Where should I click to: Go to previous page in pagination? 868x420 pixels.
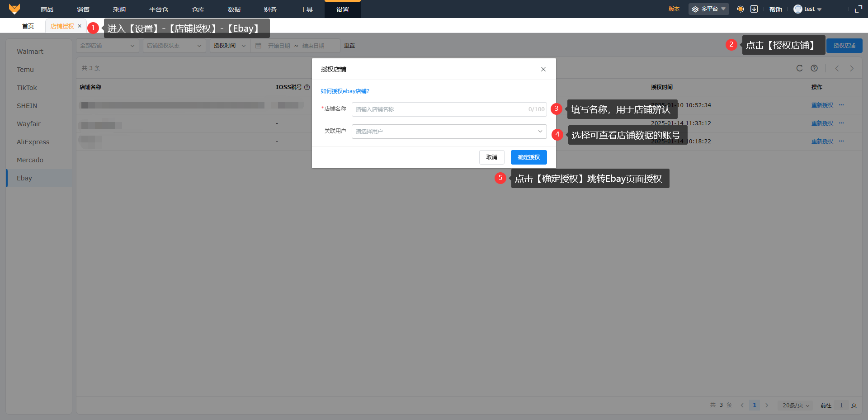(742, 405)
